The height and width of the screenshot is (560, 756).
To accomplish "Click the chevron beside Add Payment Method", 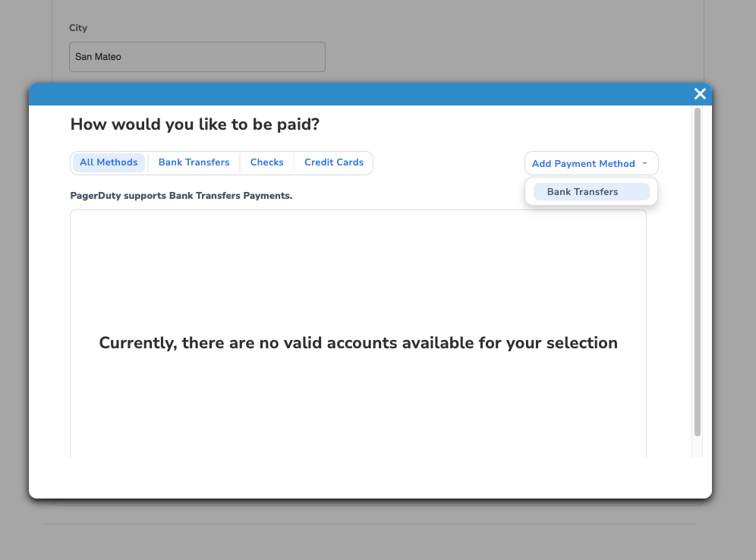I will (x=644, y=163).
